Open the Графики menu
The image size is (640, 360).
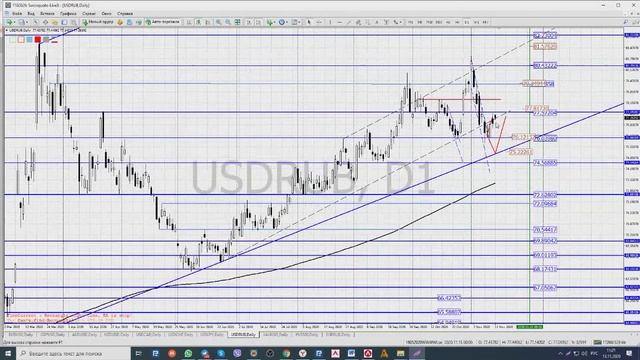point(68,13)
